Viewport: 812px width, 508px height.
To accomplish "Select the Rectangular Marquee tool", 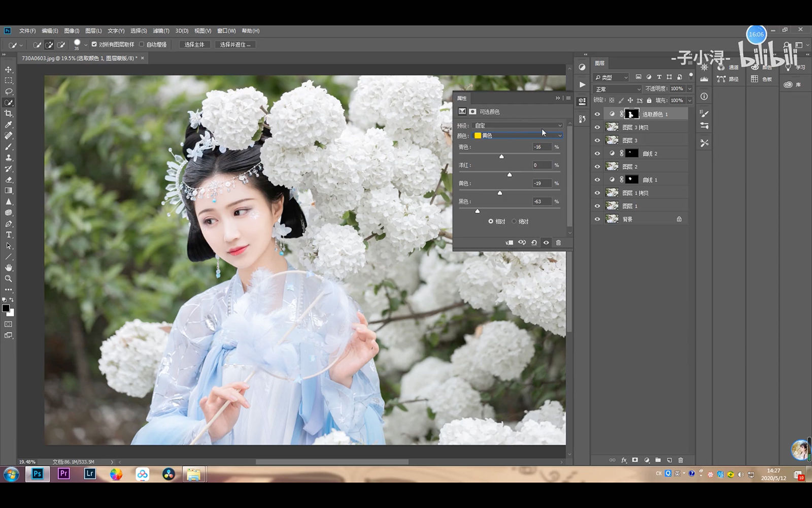I will coord(9,81).
